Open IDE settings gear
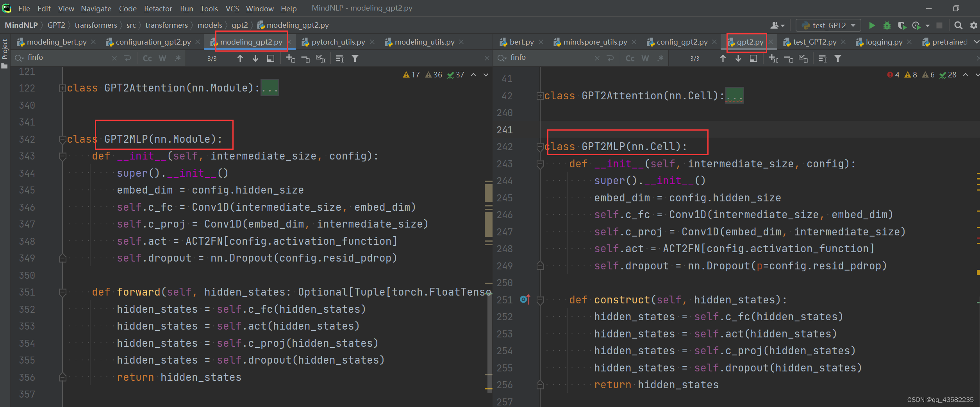Viewport: 980px width, 407px height. (x=973, y=25)
